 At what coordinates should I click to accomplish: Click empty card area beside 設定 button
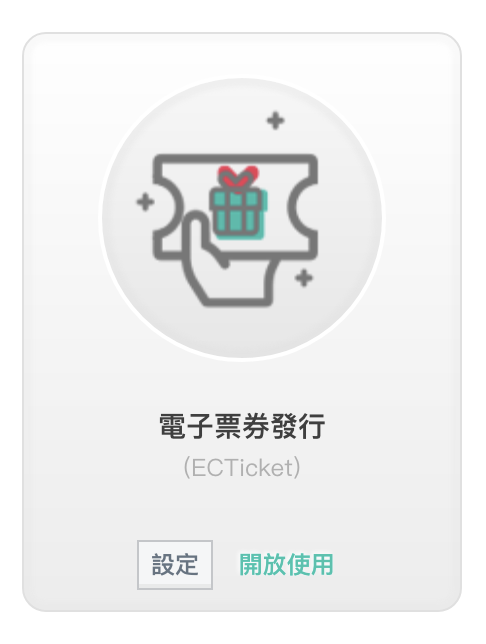pyautogui.click(x=82, y=565)
